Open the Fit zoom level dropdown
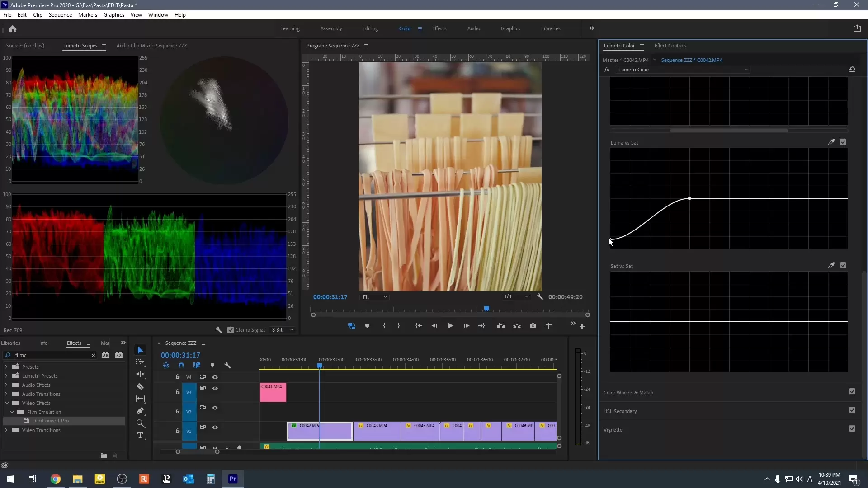This screenshot has height=488, width=868. pos(375,297)
